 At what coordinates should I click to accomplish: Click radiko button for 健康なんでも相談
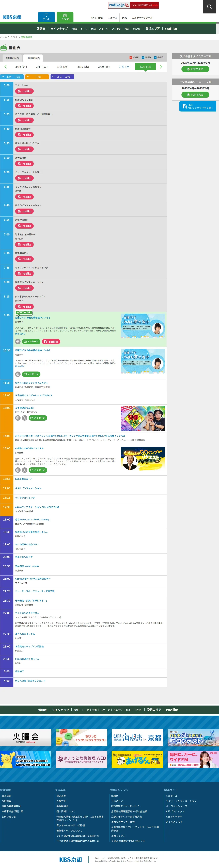click(x=24, y=106)
